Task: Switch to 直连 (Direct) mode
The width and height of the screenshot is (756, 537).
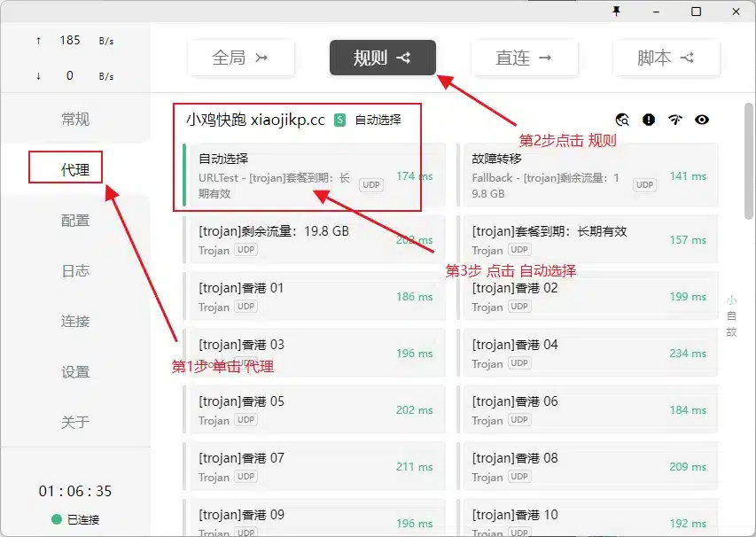Action: pyautogui.click(x=524, y=58)
